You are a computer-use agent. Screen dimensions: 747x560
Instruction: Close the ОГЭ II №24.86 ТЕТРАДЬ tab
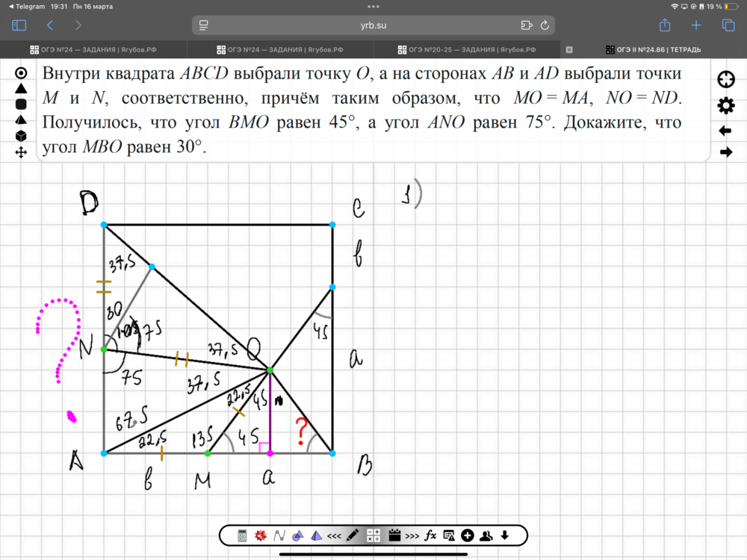pos(569,50)
